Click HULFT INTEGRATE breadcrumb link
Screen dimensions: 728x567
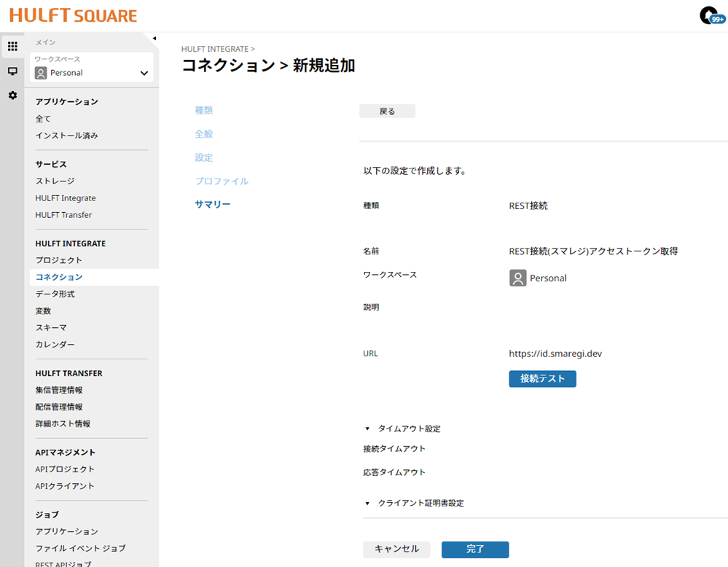[215, 50]
